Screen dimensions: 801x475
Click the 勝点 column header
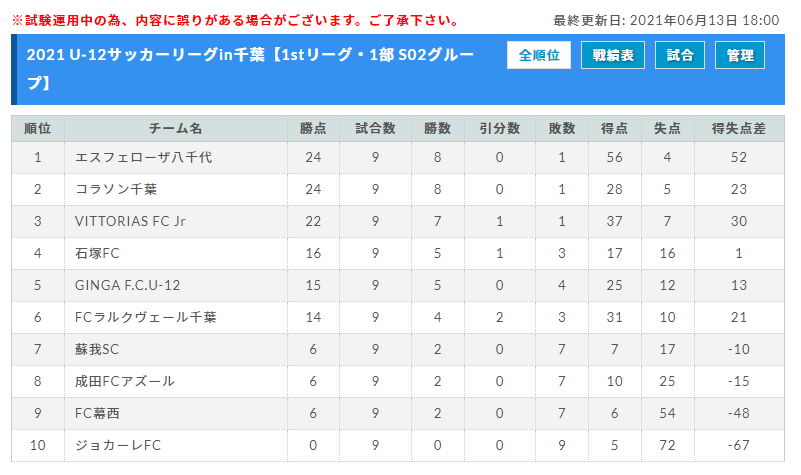click(x=313, y=129)
